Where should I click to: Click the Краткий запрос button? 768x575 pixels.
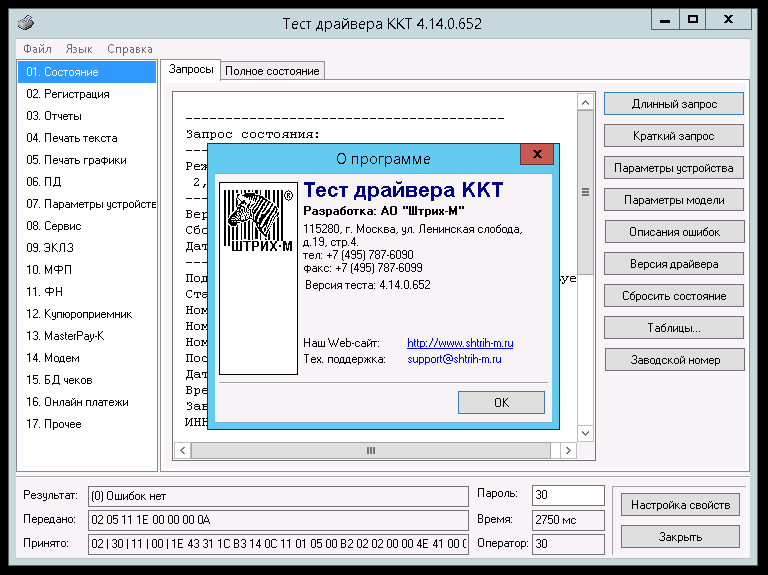[674, 136]
